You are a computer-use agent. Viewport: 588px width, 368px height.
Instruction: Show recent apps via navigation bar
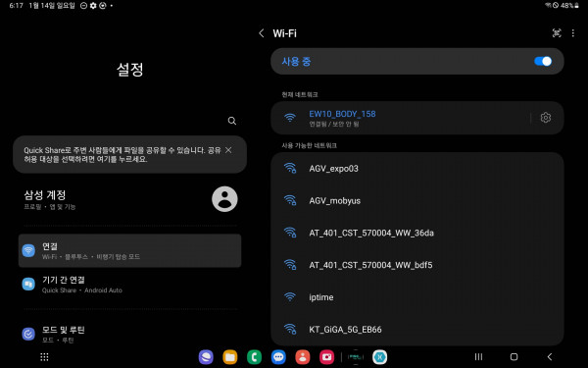[478, 357]
